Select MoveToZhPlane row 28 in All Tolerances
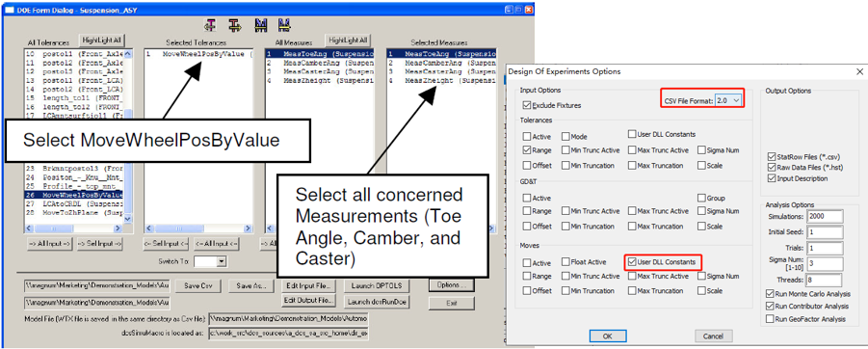 tap(74, 213)
